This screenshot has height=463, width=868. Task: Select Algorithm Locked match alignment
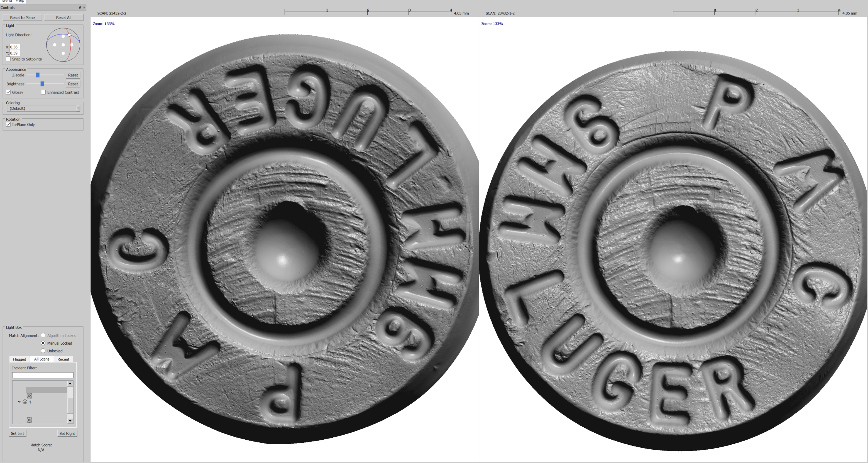click(43, 335)
